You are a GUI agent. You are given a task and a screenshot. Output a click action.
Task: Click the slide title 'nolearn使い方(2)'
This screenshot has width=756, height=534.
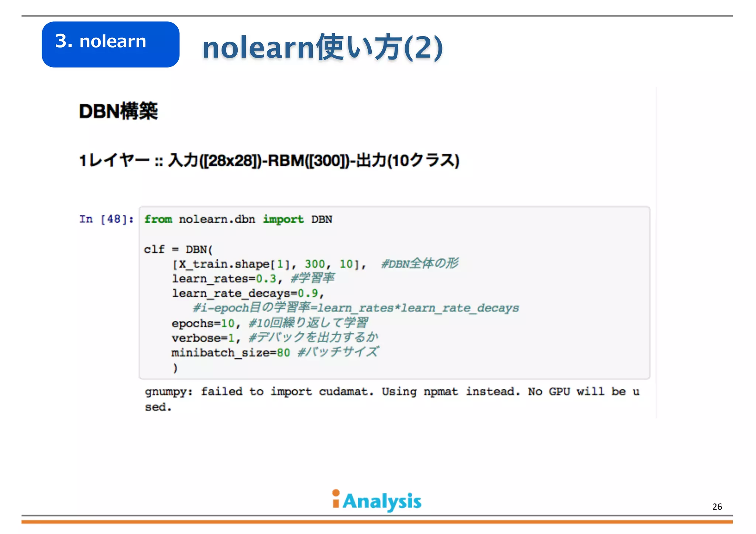coord(323,47)
